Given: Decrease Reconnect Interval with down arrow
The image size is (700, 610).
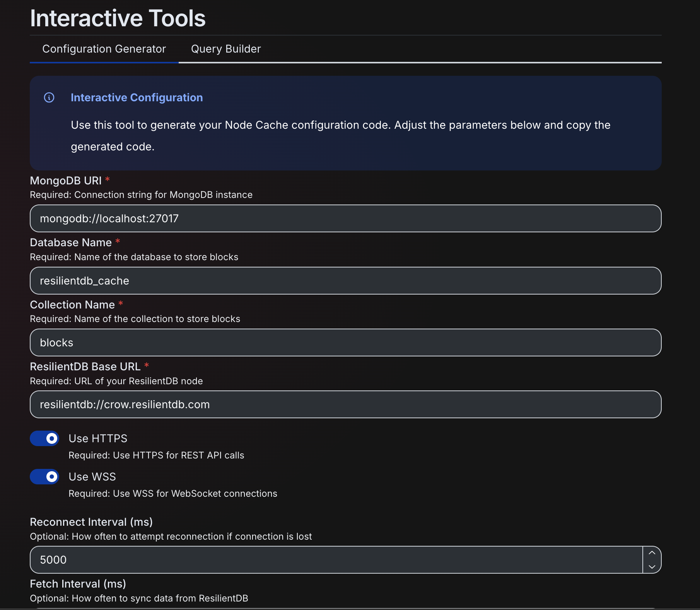Looking at the screenshot, I should coord(652,567).
